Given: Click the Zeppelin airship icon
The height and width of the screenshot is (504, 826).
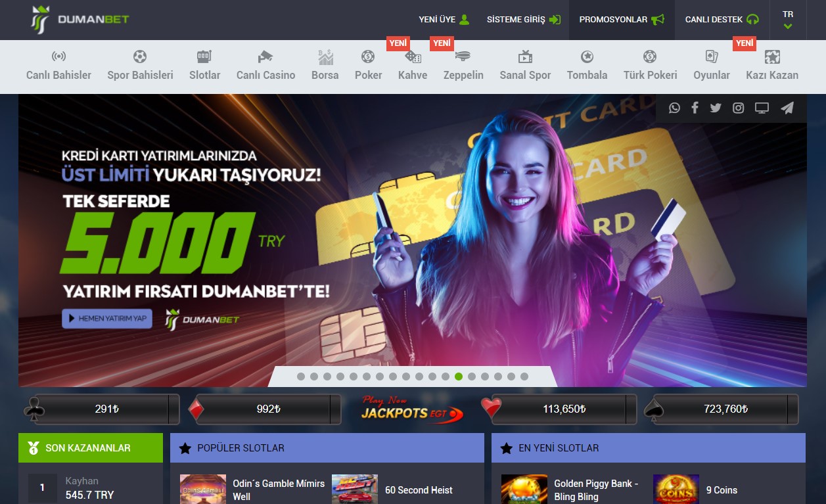Looking at the screenshot, I should (x=463, y=57).
